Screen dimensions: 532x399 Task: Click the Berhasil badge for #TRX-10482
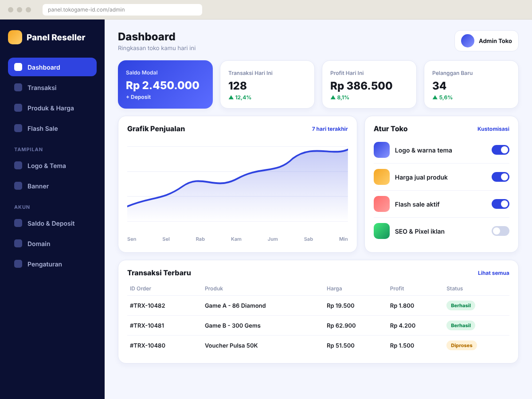(461, 305)
